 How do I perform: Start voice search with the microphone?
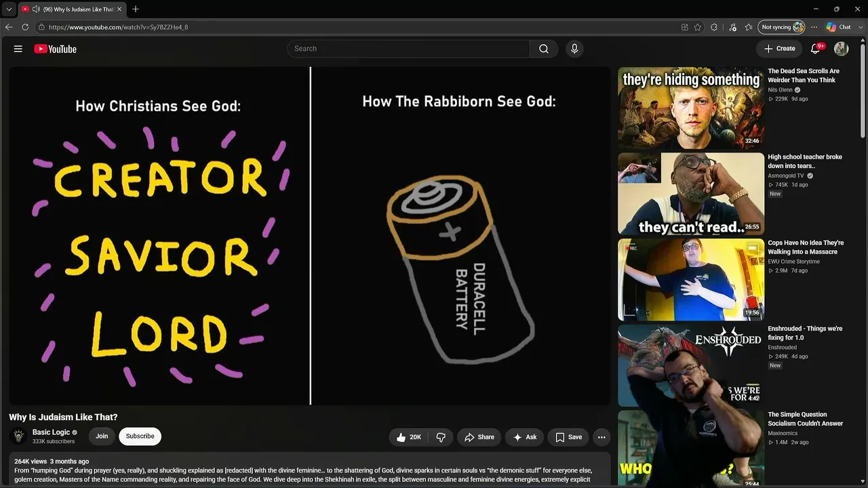[x=574, y=49]
